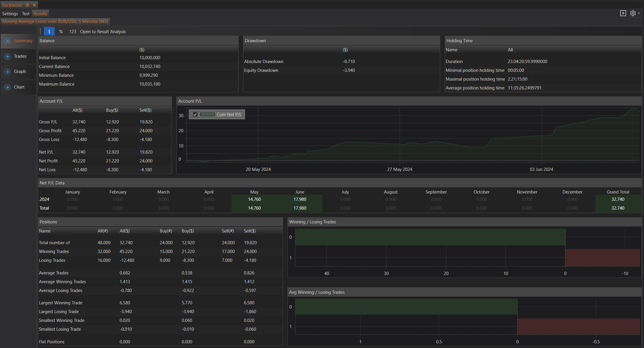Toggle dollar value display mode
The width and height of the screenshot is (644, 348).
coord(49,31)
